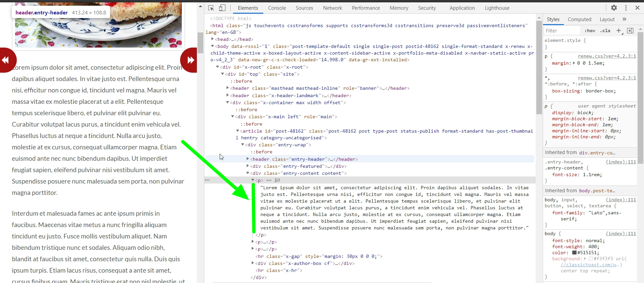The height and width of the screenshot is (283, 644).
Task: Collapse the x-main left div node
Action: [233, 117]
